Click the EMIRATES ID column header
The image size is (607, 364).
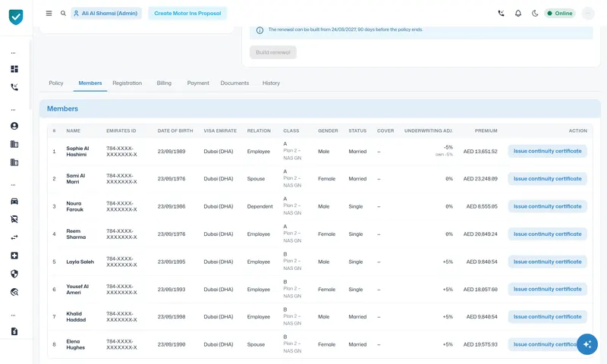coord(121,130)
